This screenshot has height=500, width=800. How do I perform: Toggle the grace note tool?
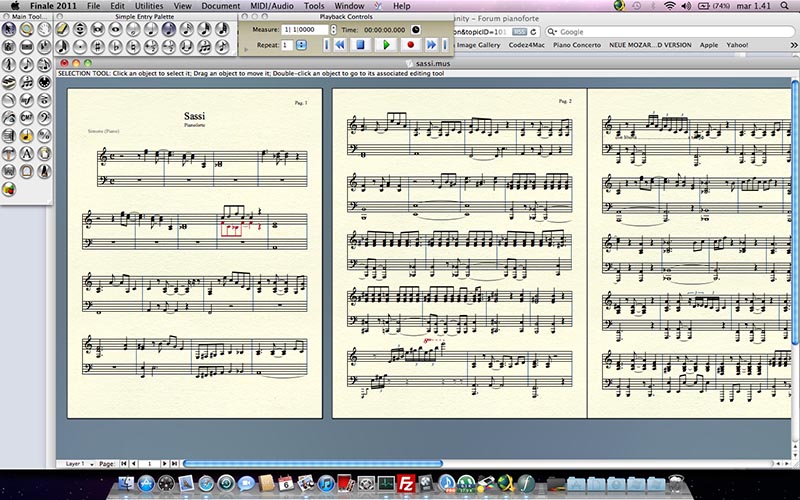(x=222, y=47)
